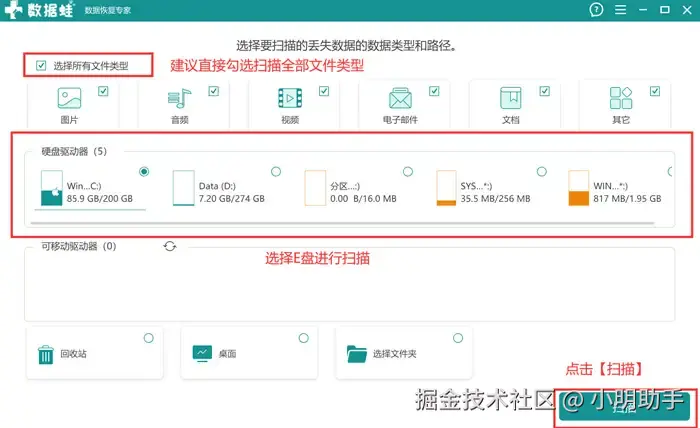Click the 硬盘驱动器 (5) heading
This screenshot has width=700, height=428.
click(x=74, y=151)
